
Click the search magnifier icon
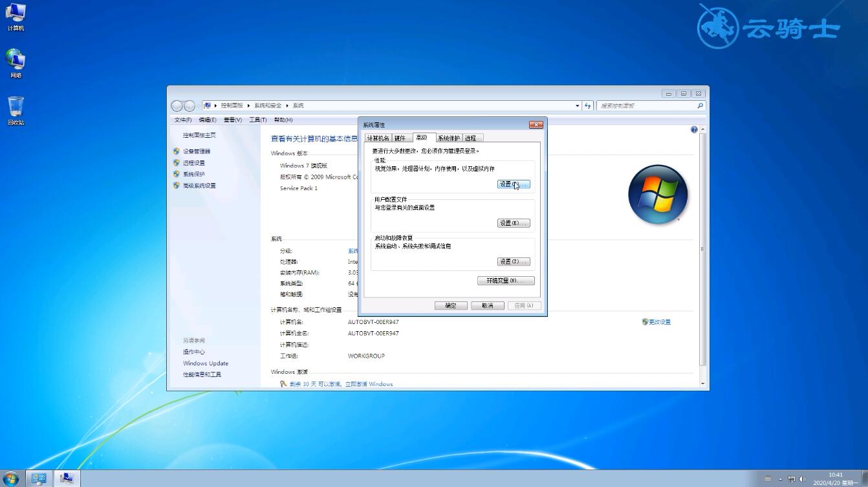tap(700, 105)
